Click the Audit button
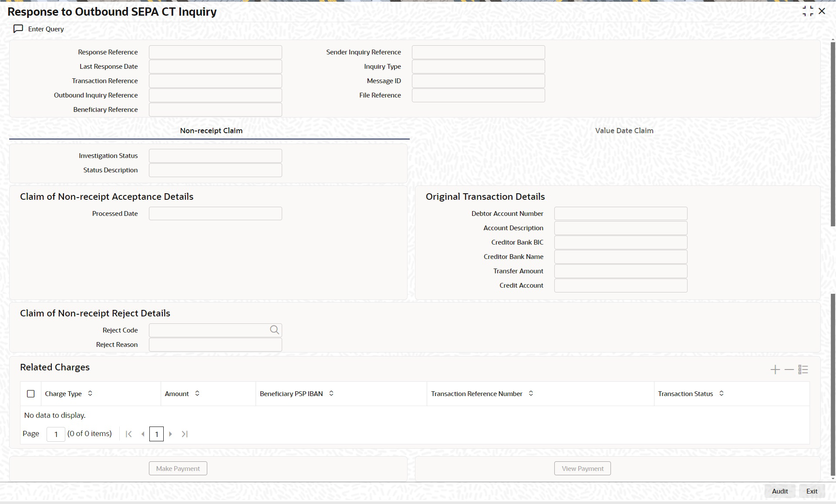Screen dimensions: 836x504 pyautogui.click(x=779, y=491)
